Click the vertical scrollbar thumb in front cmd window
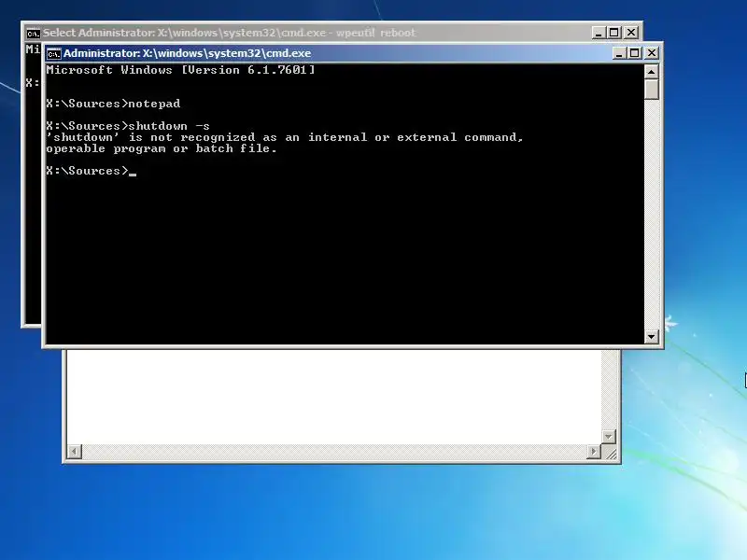This screenshot has width=747, height=560. 651,90
